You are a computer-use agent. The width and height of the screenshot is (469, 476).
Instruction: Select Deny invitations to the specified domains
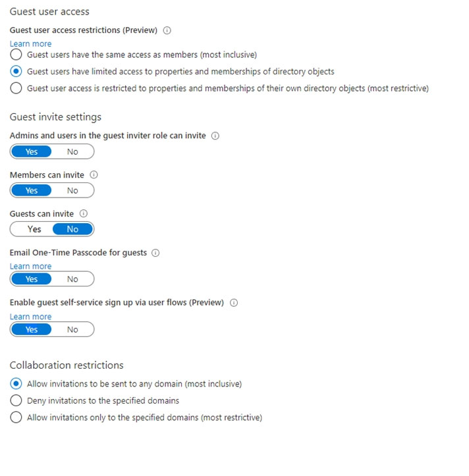[x=16, y=400]
